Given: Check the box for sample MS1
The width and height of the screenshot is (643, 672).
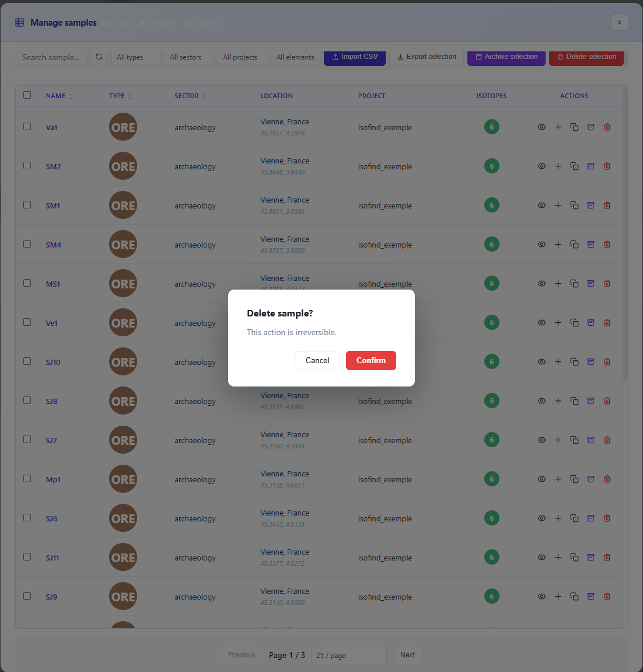Looking at the screenshot, I should (27, 283).
